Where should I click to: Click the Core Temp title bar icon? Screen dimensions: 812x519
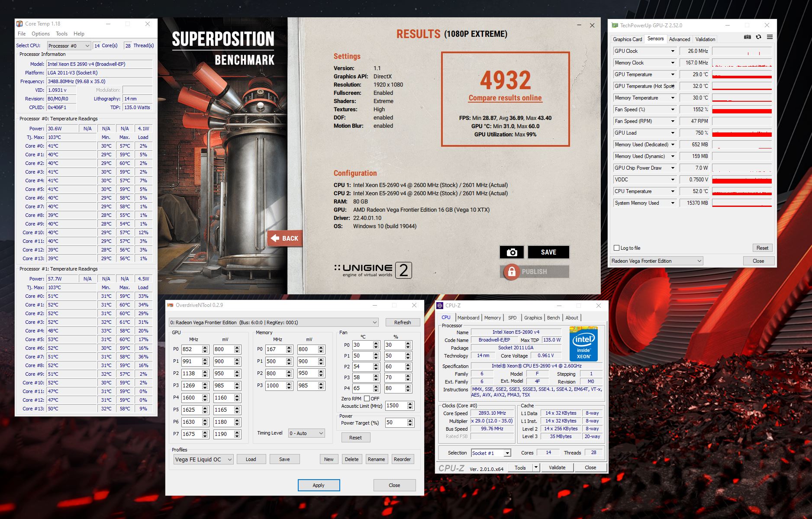pos(19,24)
